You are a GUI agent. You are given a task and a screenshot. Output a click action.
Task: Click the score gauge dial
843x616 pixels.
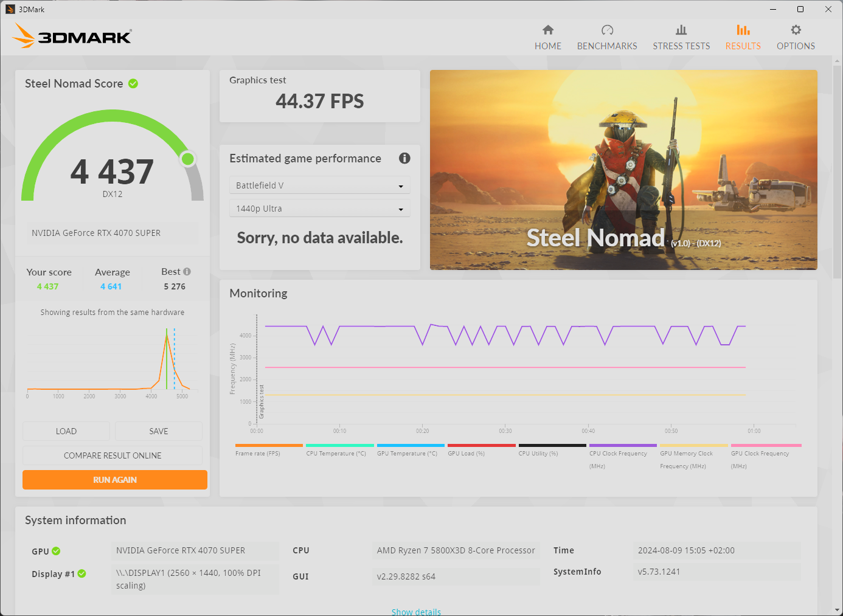113,155
